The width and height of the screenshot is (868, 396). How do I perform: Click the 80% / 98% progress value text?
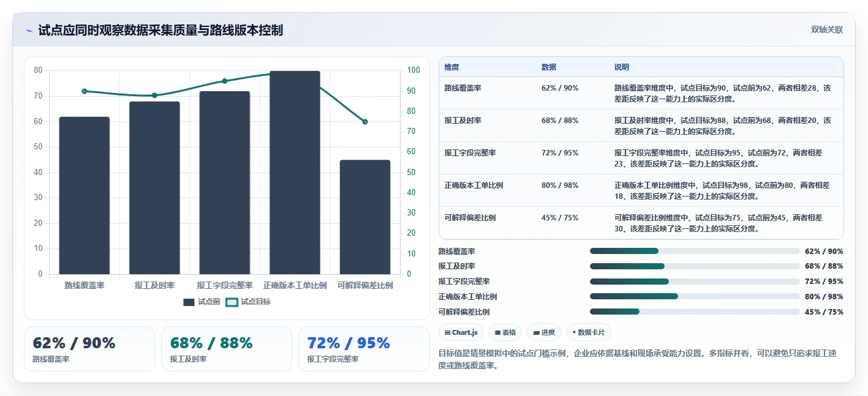tap(824, 297)
